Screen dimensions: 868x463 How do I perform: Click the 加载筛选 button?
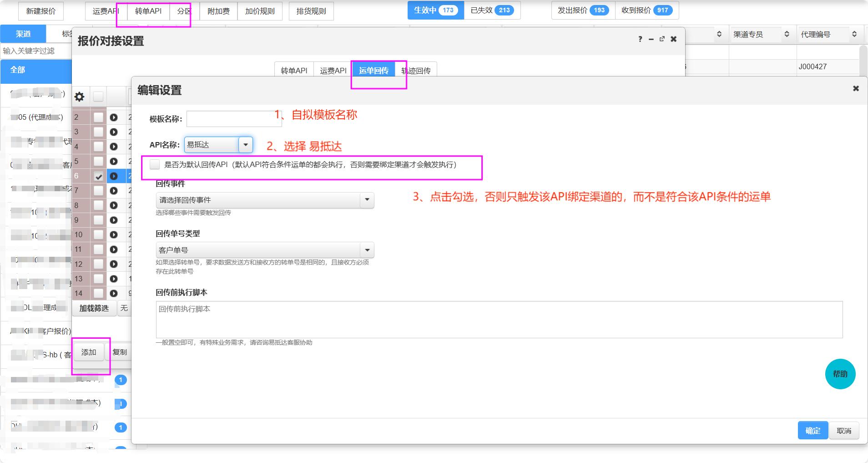(94, 308)
